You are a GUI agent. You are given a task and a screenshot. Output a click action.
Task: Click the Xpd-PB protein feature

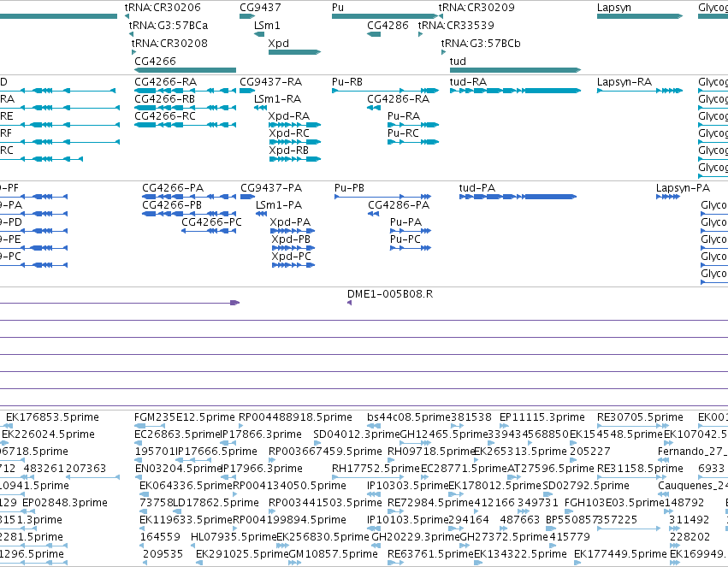pyautogui.click(x=293, y=248)
